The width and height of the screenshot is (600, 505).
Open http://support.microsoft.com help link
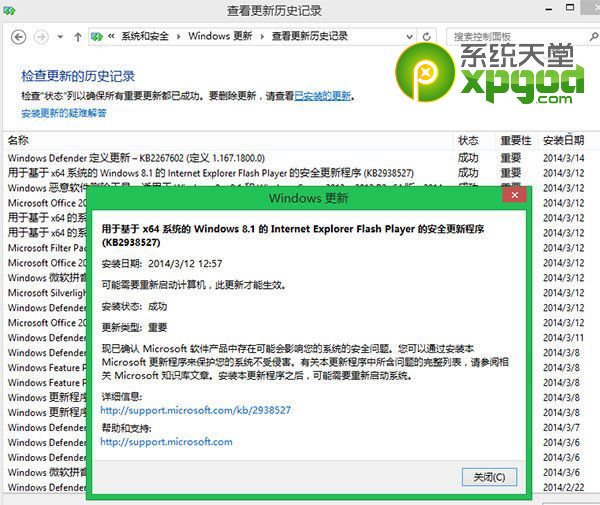coord(166,442)
